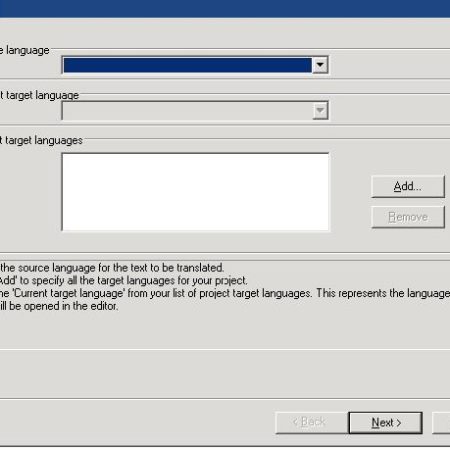Click the greyed-out Remove button
This screenshot has width=450, height=450.
[408, 217]
